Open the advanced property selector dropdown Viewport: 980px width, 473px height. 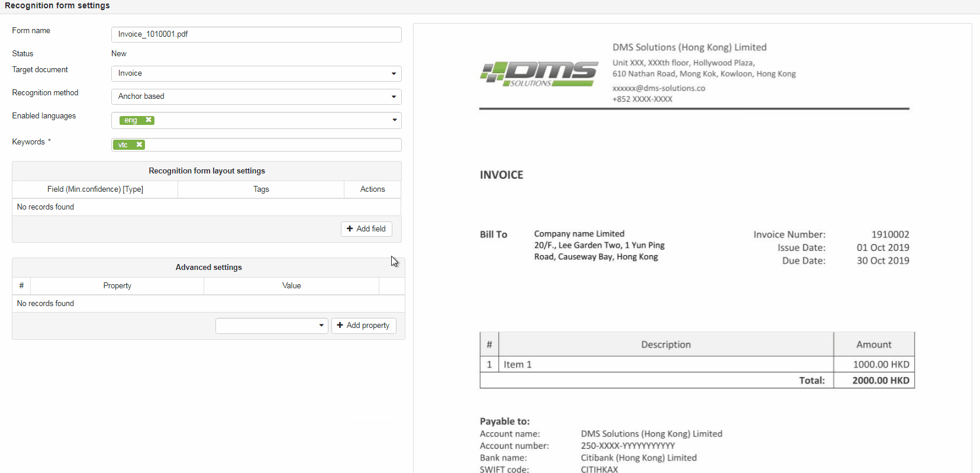point(272,326)
